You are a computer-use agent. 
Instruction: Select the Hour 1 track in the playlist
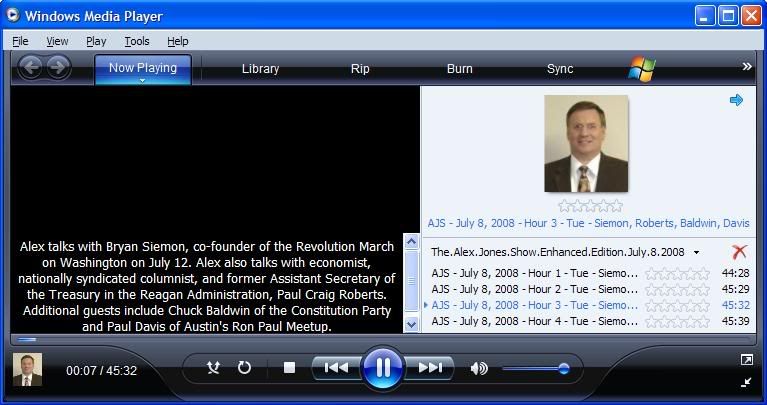535,273
